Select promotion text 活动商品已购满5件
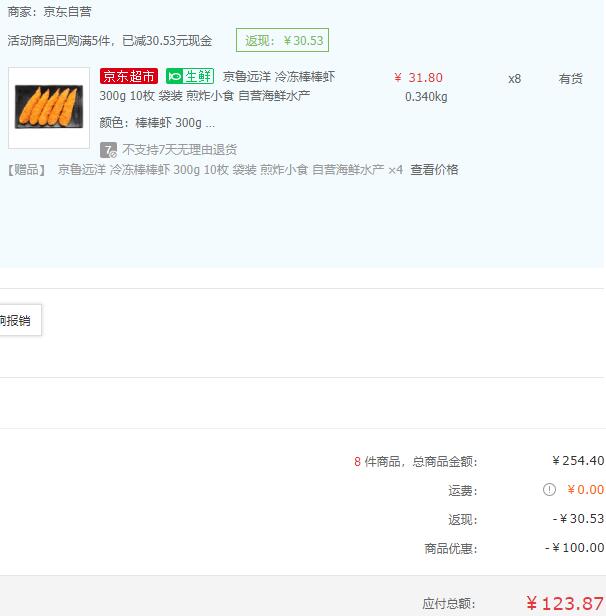The height and width of the screenshot is (616, 606). point(59,40)
